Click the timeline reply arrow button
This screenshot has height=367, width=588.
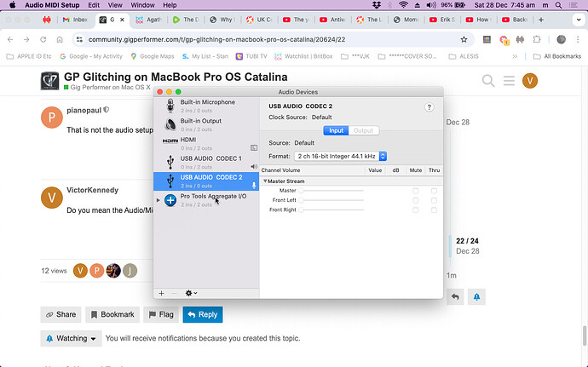tap(455, 297)
